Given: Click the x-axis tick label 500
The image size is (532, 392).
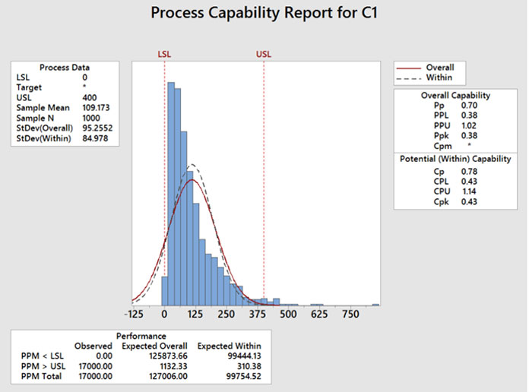Looking at the screenshot, I should [288, 315].
